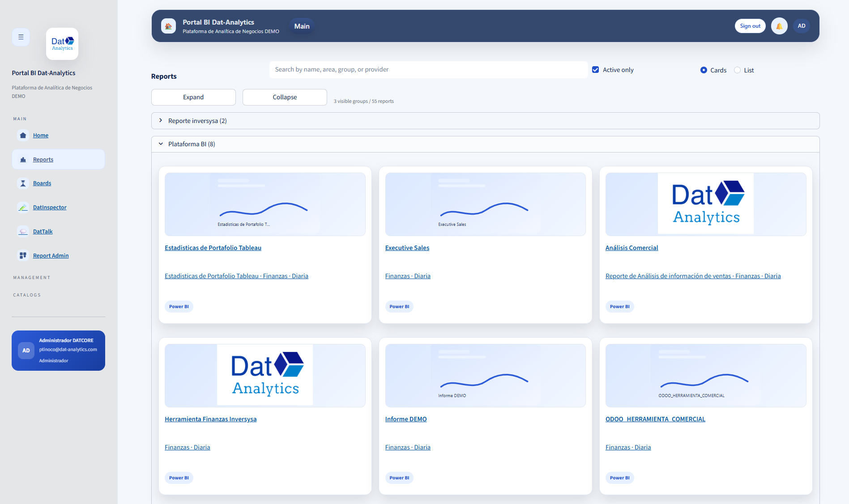Open DatInspector in sidebar navigation
849x504 pixels.
(x=50, y=208)
